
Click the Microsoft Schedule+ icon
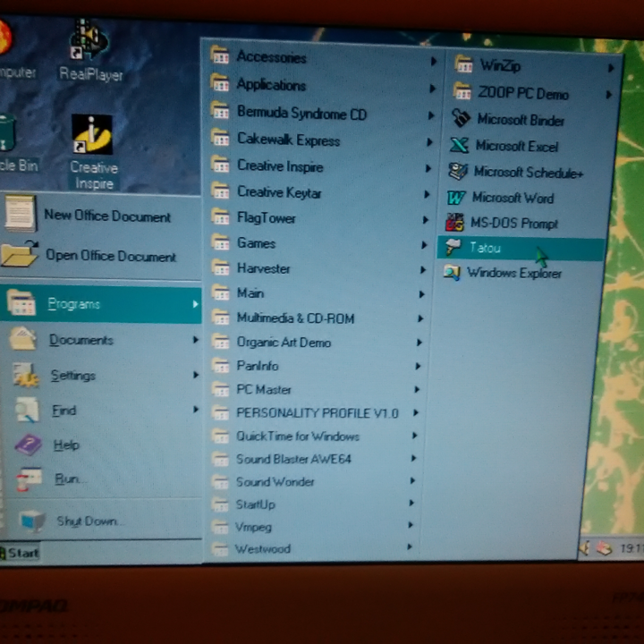click(458, 171)
